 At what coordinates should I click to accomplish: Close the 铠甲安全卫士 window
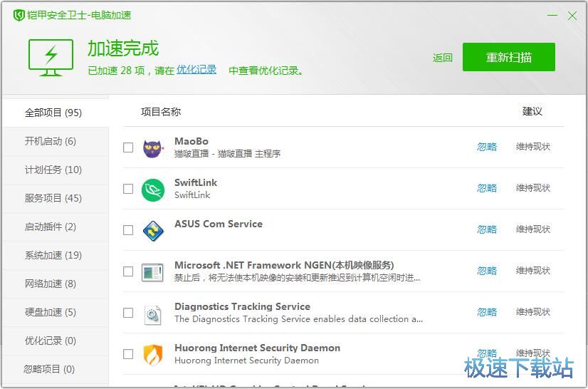[x=572, y=16]
